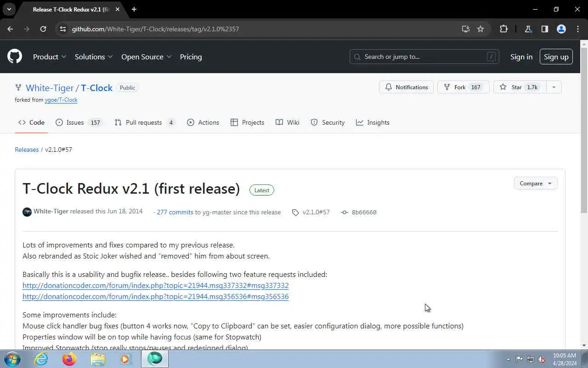Viewport: 588px width, 368px height.
Task: Fork the repository button
Action: (x=463, y=87)
